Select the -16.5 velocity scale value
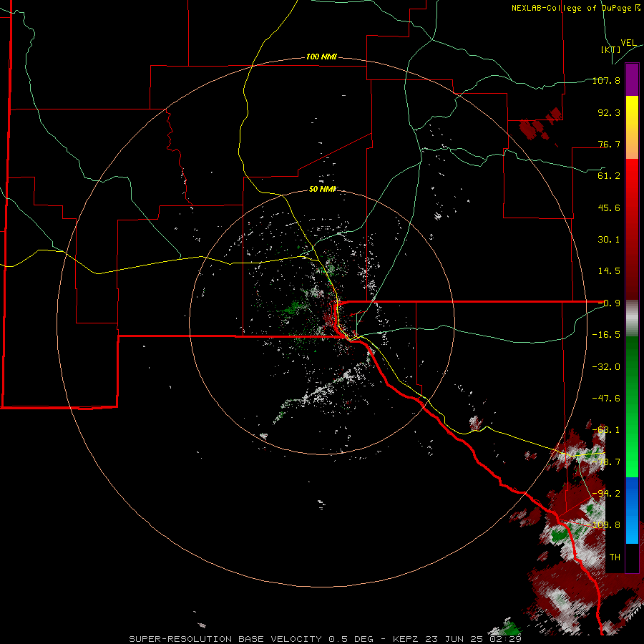This screenshot has width=644, height=644. coord(606,335)
